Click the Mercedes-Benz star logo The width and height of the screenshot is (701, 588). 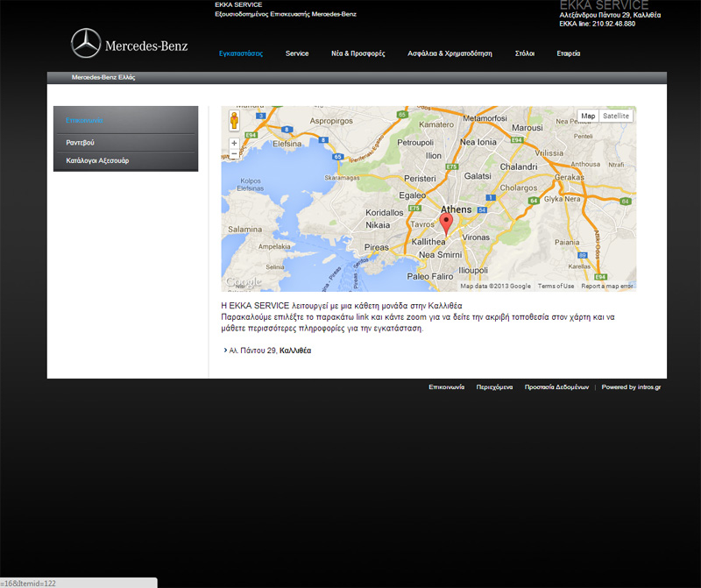pos(86,44)
